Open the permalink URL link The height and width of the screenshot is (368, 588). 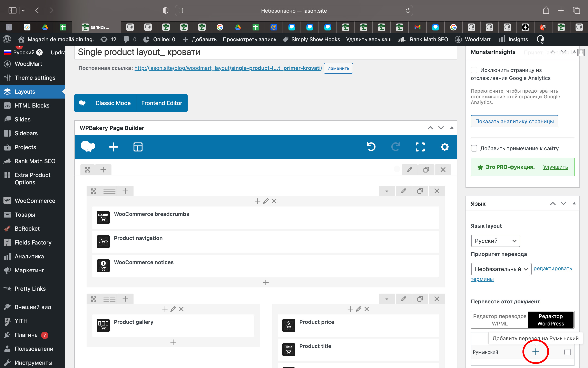pos(228,68)
